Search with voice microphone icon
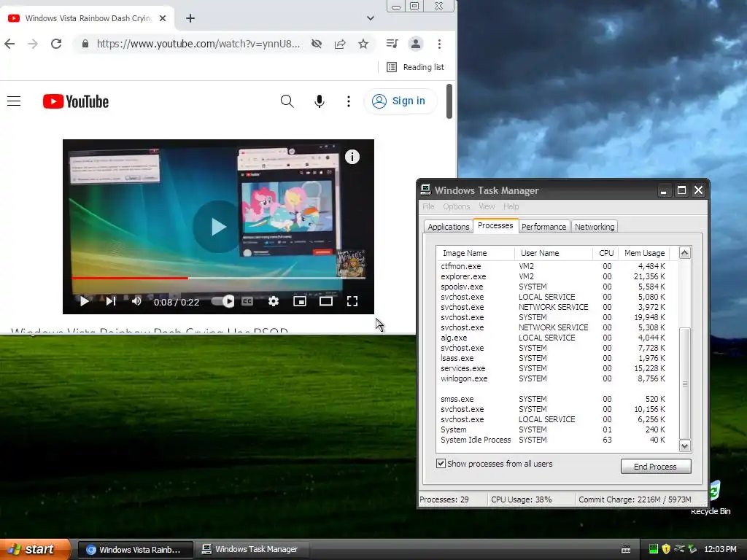Screen dimensions: 747x560 point(320,101)
